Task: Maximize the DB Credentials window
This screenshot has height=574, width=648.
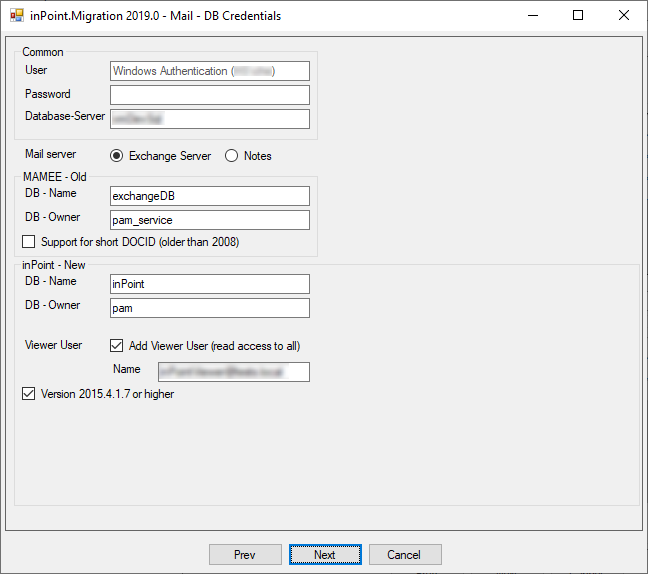Action: click(x=578, y=16)
